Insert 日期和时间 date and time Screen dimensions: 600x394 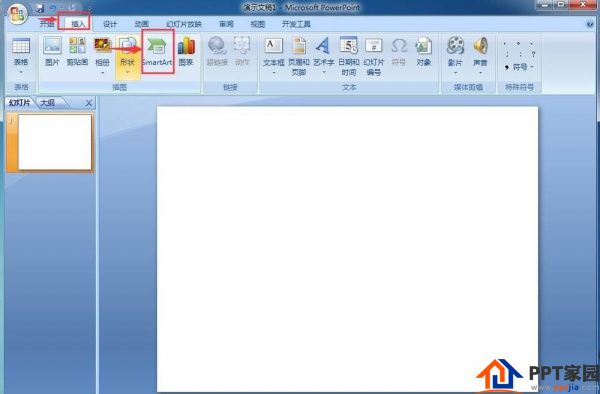click(349, 56)
